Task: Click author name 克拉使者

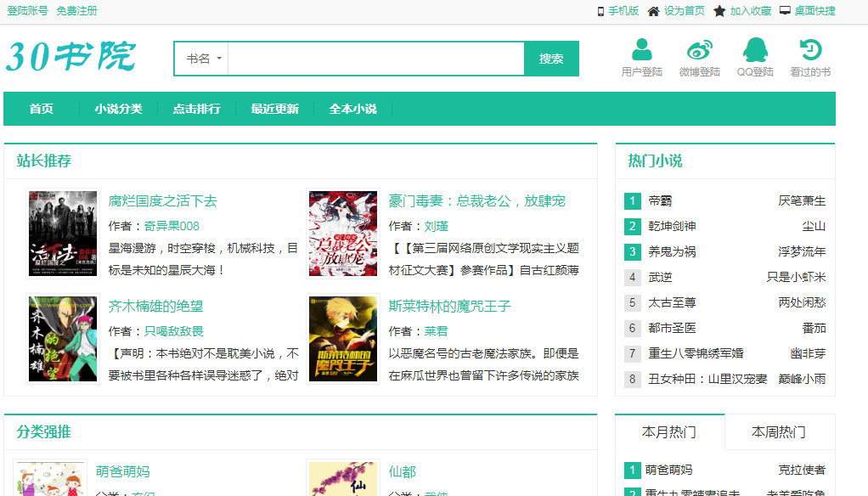Action: point(802,470)
